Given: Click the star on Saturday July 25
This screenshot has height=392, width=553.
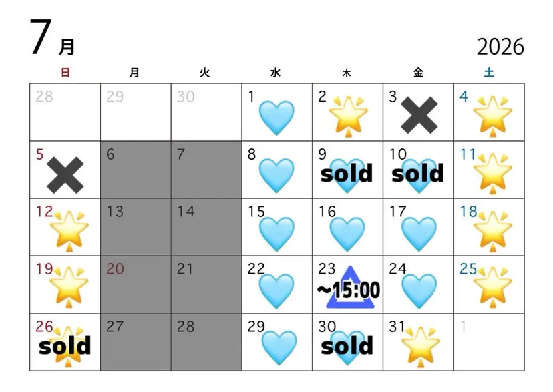Looking at the screenshot, I should (493, 288).
